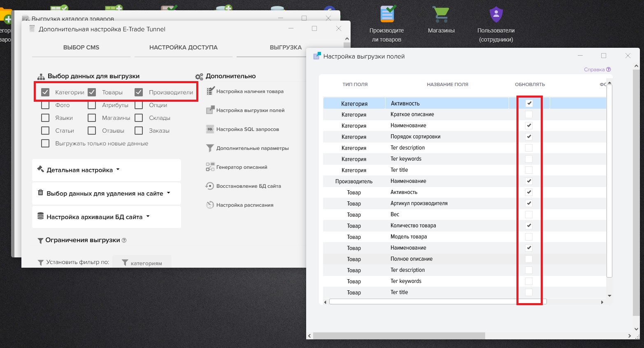This screenshot has height=348, width=644.
Task: Click the Настройка расписания clock icon
Action: (x=210, y=205)
